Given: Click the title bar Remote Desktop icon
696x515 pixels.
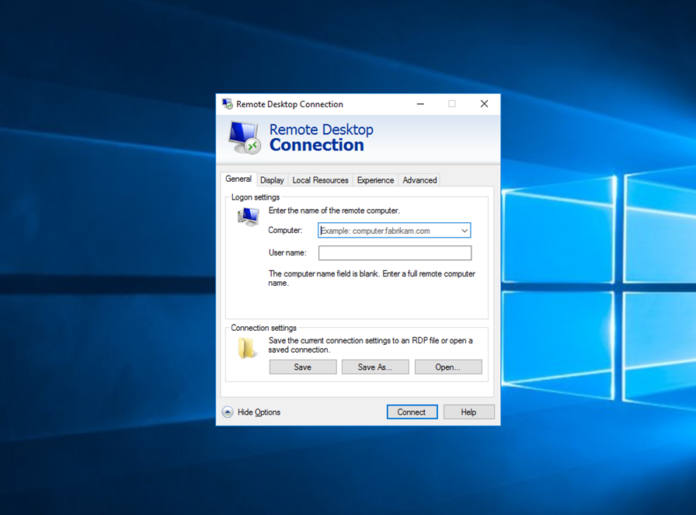Looking at the screenshot, I should pos(227,104).
